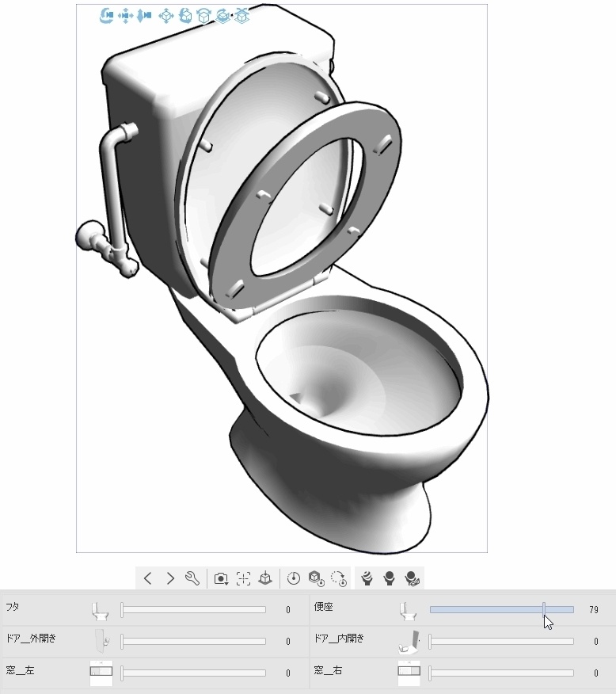
Task: Click the ドア_外開き label
Action: [31, 639]
